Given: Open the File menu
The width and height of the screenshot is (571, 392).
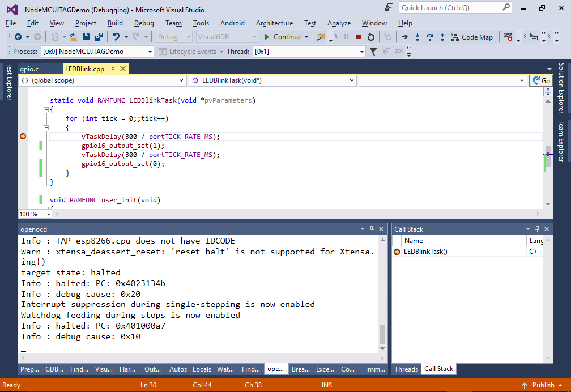Looking at the screenshot, I should pos(11,23).
